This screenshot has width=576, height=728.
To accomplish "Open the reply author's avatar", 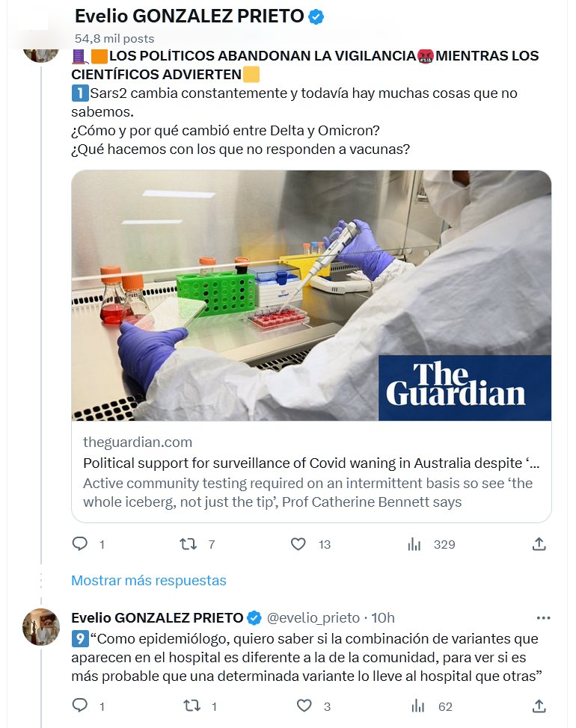I will point(41,627).
